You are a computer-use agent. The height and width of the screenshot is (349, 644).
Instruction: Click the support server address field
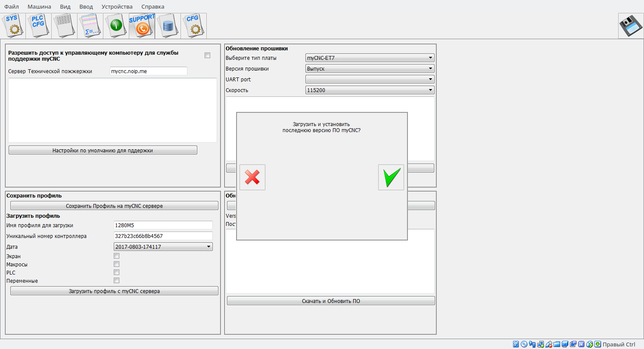(x=148, y=71)
